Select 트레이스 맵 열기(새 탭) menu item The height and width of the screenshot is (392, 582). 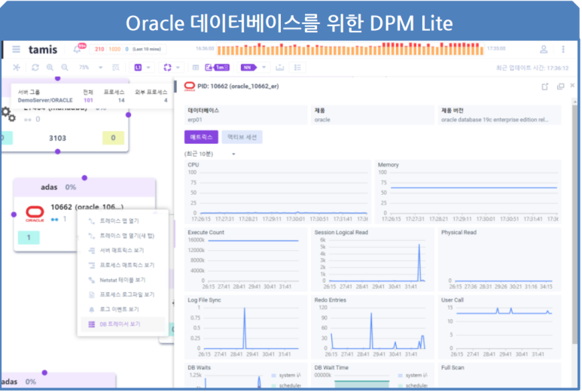click(123, 236)
